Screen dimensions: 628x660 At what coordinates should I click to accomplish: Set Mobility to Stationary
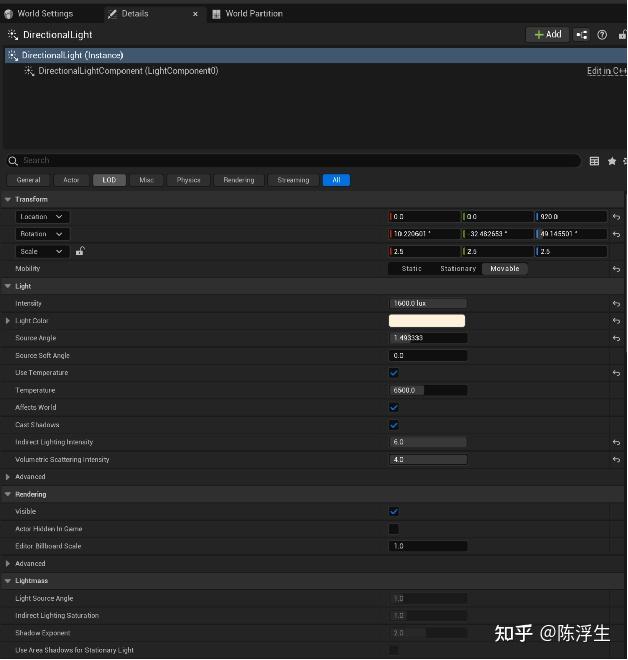[x=458, y=269]
